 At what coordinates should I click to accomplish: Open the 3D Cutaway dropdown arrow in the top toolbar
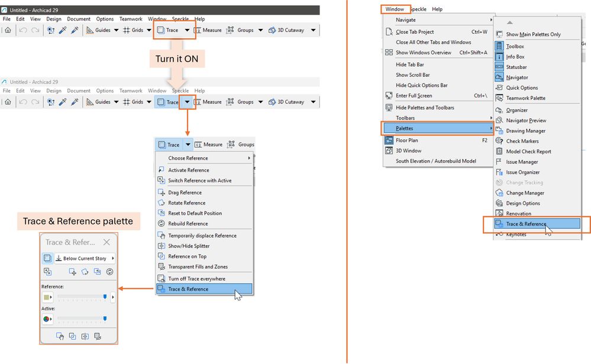coord(313,30)
